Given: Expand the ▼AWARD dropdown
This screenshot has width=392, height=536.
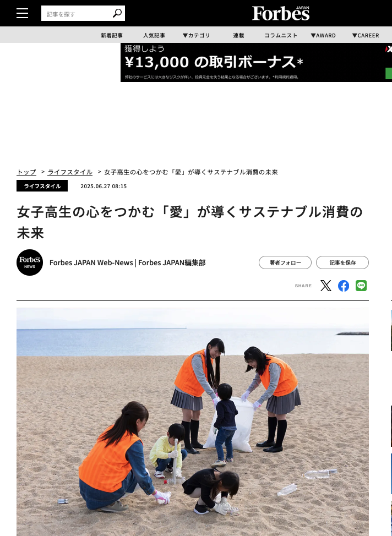Looking at the screenshot, I should point(323,35).
